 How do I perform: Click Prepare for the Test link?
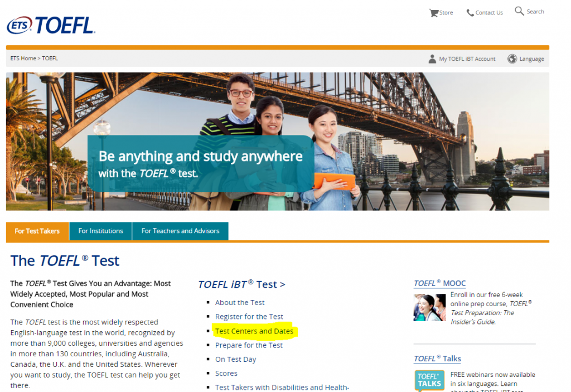tap(249, 345)
